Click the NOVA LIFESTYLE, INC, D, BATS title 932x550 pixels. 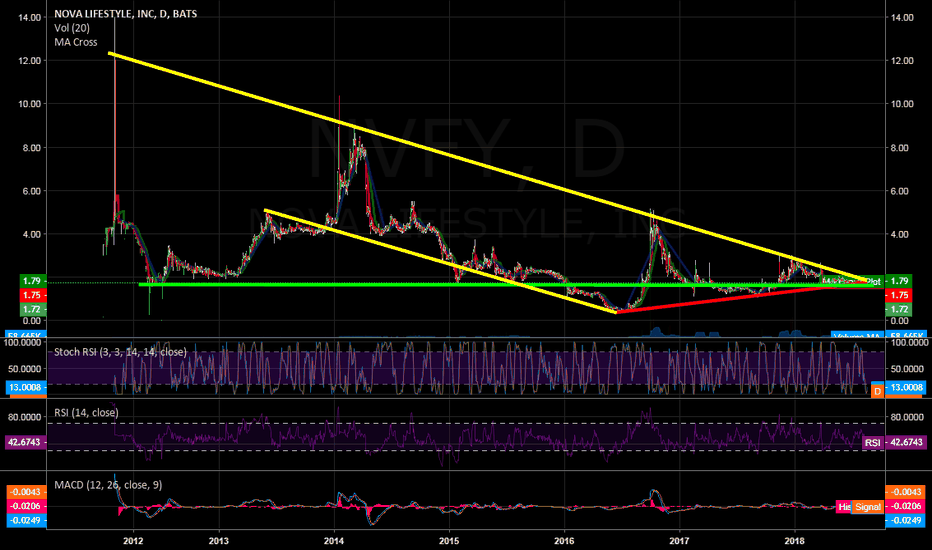point(125,14)
